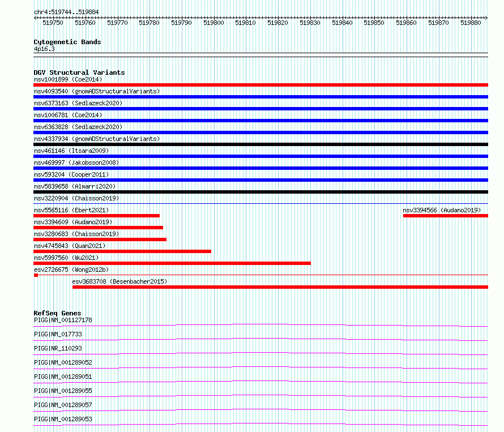Click the small red esv2726675 block
Viewport: 504px width, 432px height.
[x=36, y=275]
